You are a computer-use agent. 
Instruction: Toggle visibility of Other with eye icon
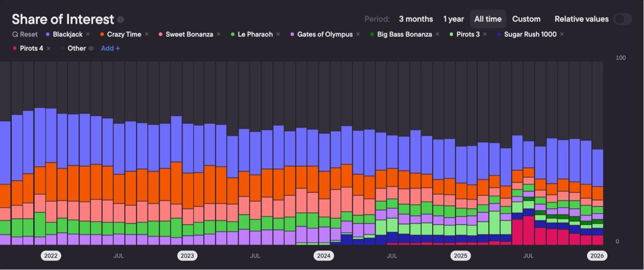[92, 48]
